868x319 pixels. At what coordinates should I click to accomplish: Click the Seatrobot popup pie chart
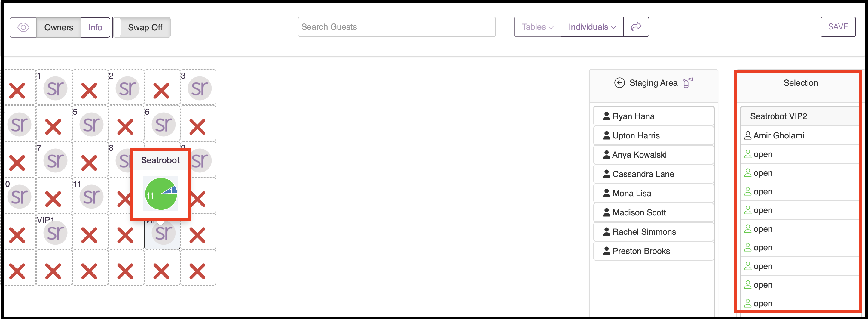click(x=161, y=194)
